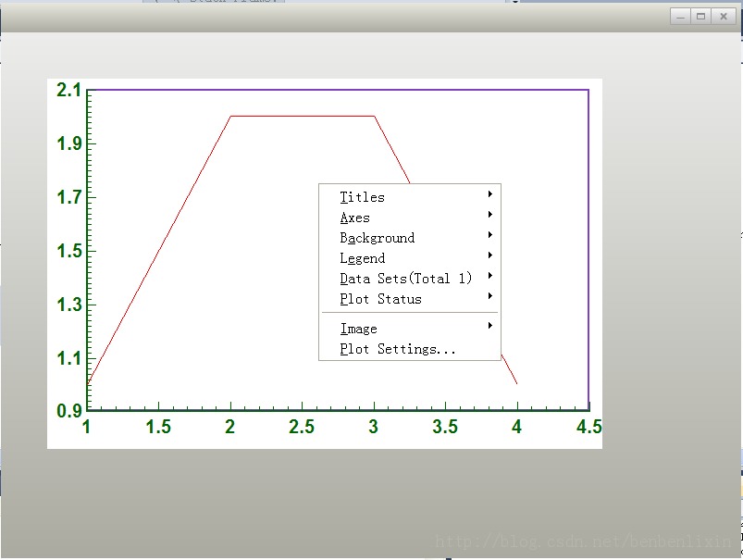Viewport: 743px width, 560px height.
Task: Click the flat top segment of the red curve
Action: coord(303,116)
